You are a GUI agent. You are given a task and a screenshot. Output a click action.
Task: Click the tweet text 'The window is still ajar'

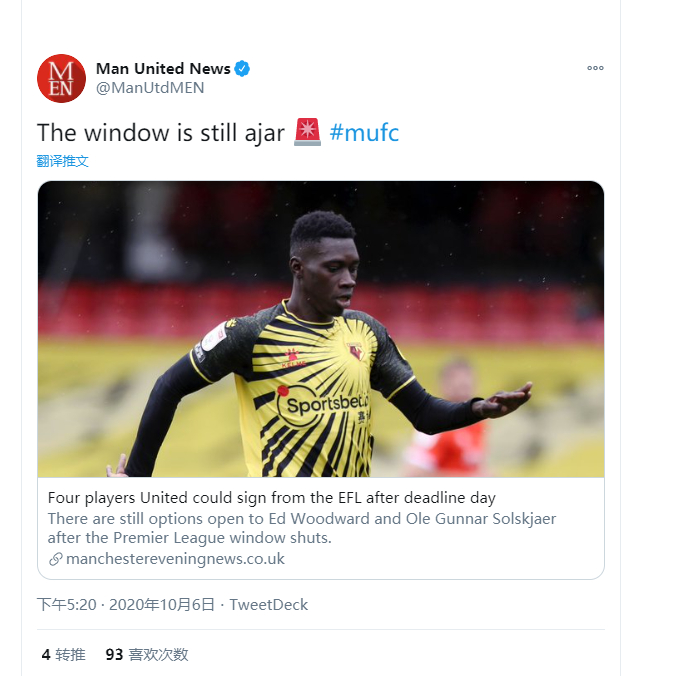pos(161,133)
